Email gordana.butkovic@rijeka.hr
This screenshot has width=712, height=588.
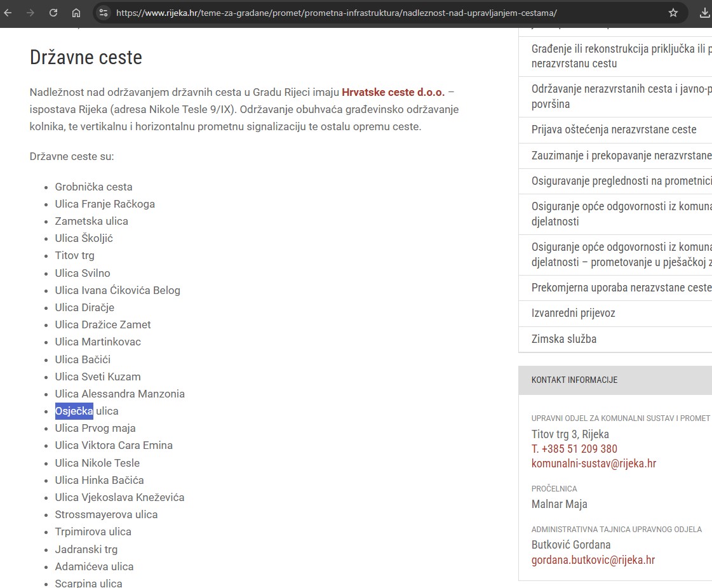click(x=593, y=560)
